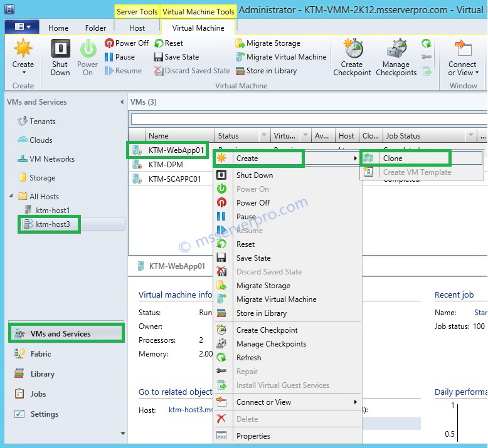Screen dimensions: 488x448
Task: Open the application menu dropdown button
Action: 22,27
